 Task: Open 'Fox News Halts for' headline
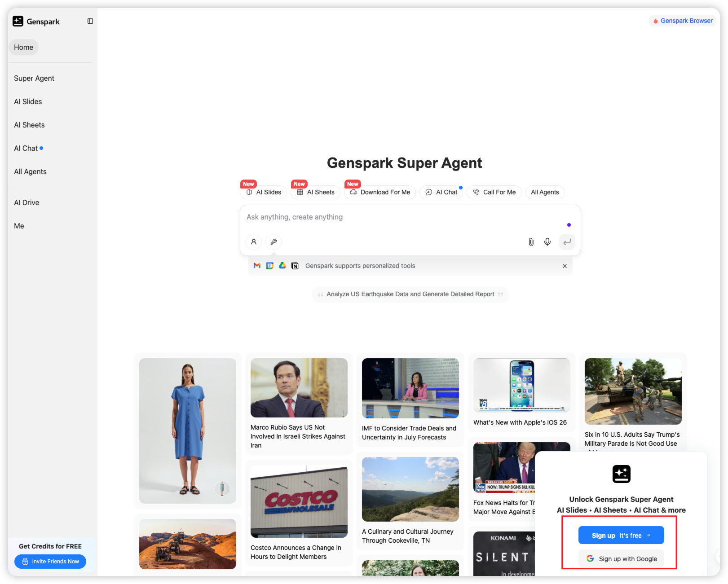504,507
